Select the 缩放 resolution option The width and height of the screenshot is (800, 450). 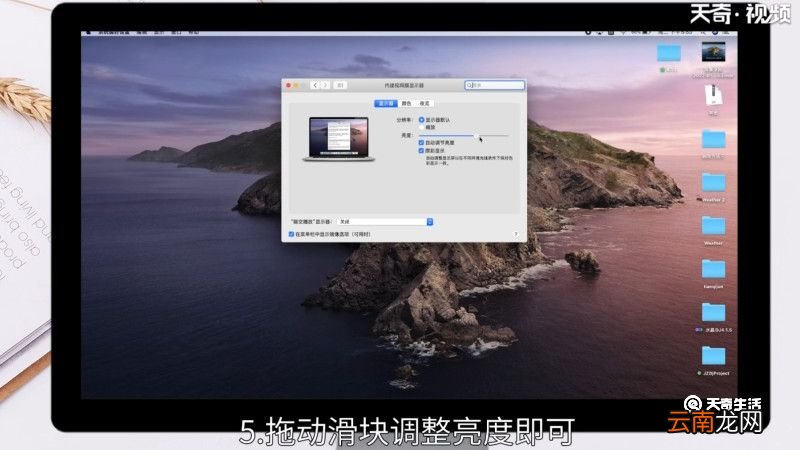pos(421,127)
